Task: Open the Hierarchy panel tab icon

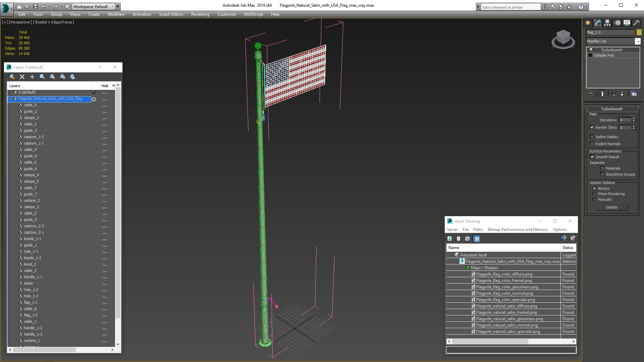Action: [x=607, y=23]
